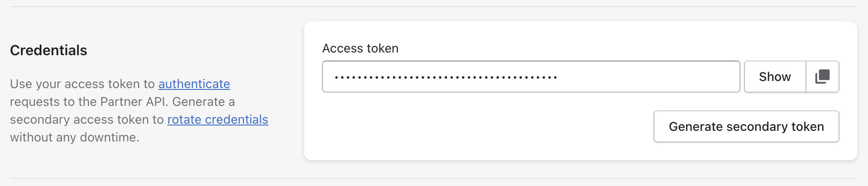The image size is (868, 186).
Task: Click the empty end of the token field
Action: [x=647, y=77]
